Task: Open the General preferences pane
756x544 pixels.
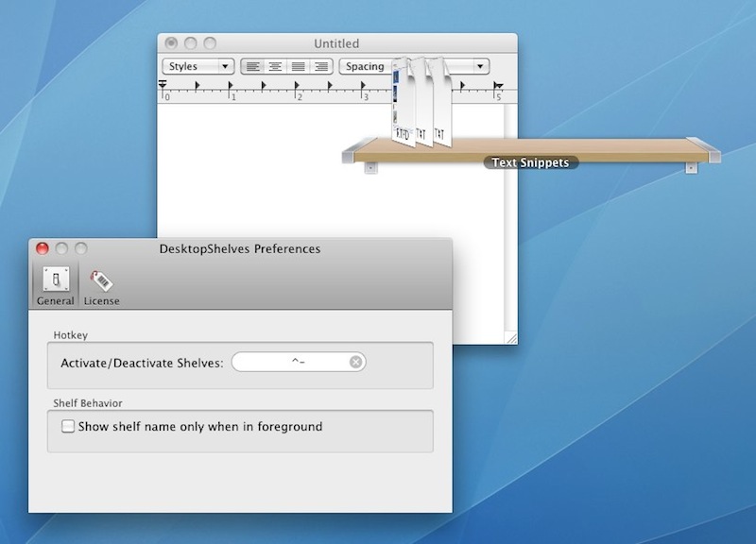Action: pos(55,285)
